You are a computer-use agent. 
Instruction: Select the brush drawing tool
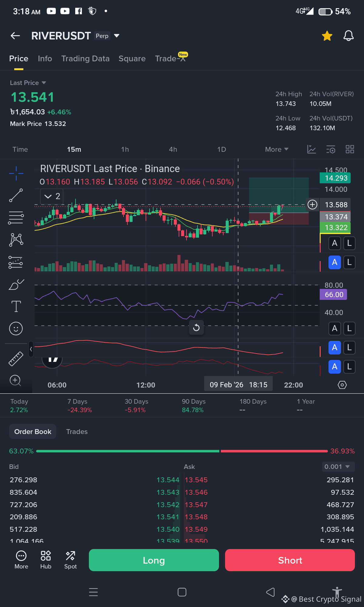coord(16,284)
